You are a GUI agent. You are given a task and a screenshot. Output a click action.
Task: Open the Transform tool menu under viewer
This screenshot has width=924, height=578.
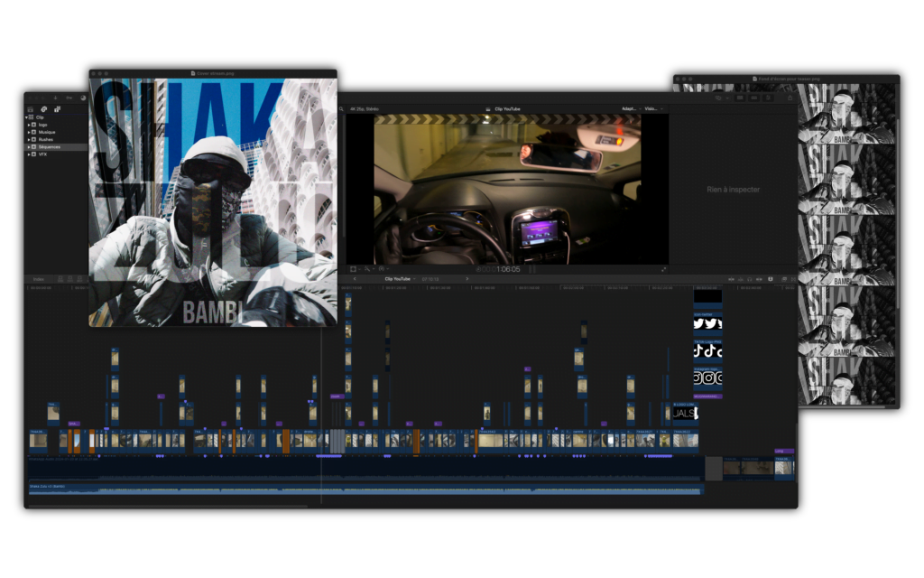click(x=354, y=269)
